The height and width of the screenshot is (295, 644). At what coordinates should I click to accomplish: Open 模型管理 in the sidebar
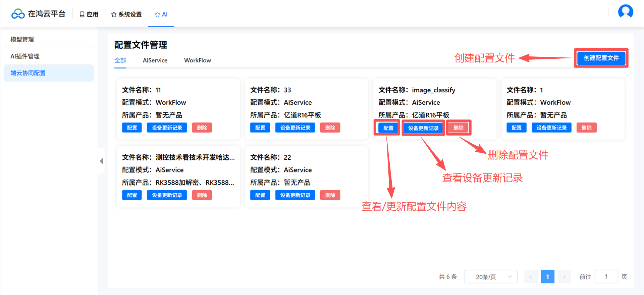coord(22,40)
